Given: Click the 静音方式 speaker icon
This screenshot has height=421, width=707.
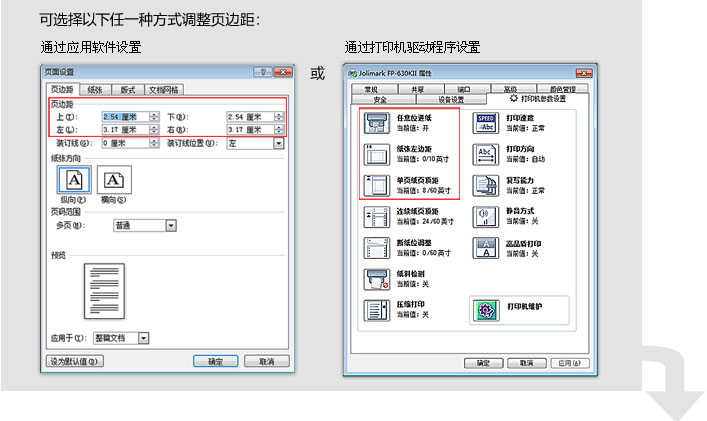Looking at the screenshot, I should click(x=485, y=214).
